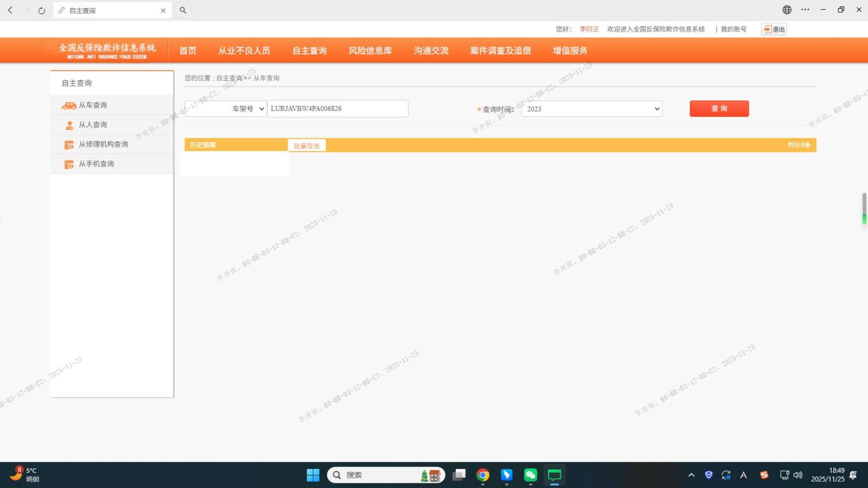Switch to the 历史赔案 tab
The height and width of the screenshot is (488, 868).
click(x=203, y=145)
